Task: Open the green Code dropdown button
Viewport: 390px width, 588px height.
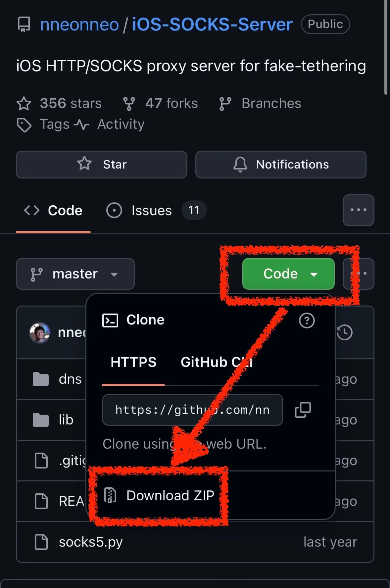Action: 288,274
